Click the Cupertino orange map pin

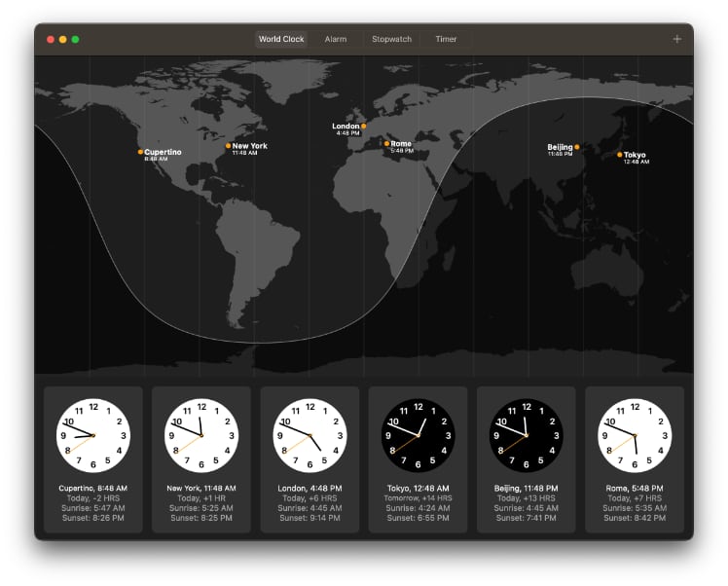[140, 152]
